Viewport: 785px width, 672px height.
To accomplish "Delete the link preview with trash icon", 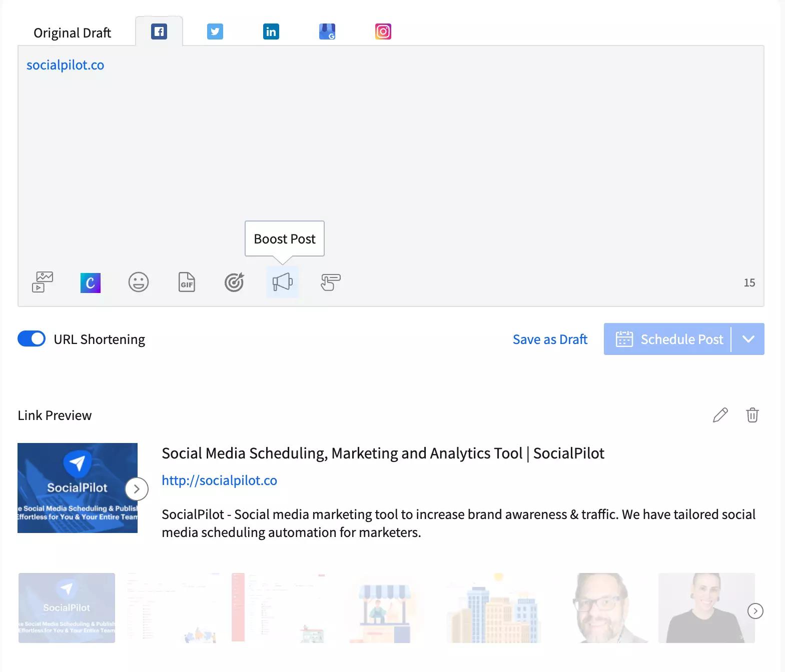I will coord(752,415).
